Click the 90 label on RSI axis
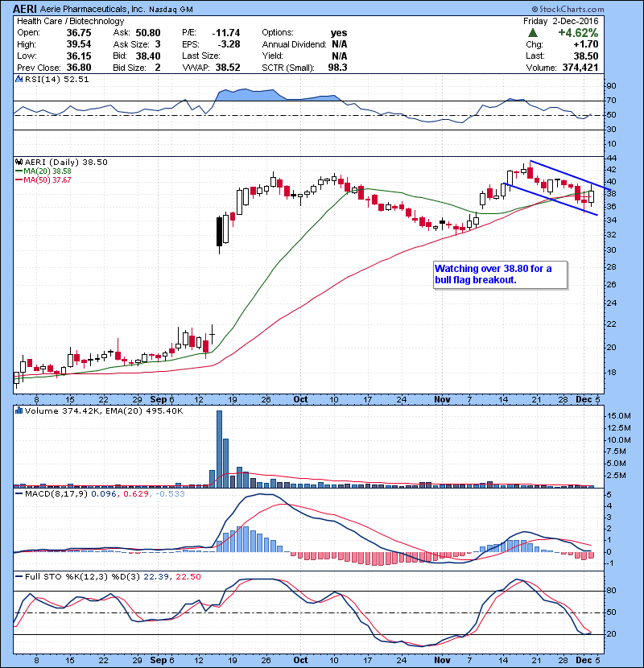The width and height of the screenshot is (644, 668). (x=611, y=86)
